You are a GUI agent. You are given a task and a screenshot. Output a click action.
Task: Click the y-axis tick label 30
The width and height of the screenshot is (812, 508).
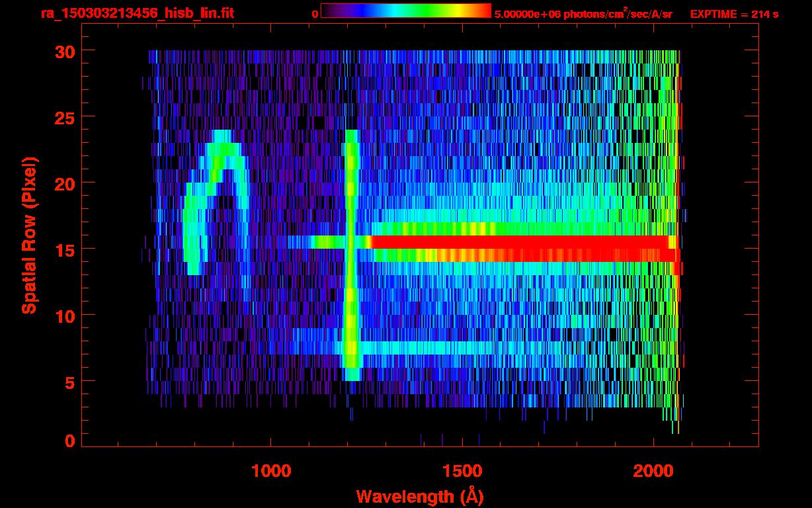(63, 51)
